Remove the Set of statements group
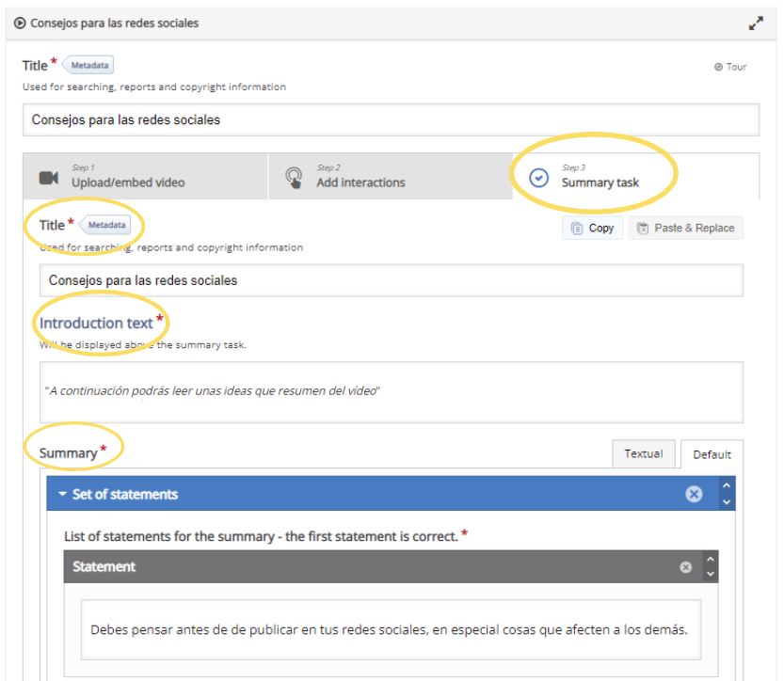This screenshot has height=681, width=784. click(x=694, y=494)
